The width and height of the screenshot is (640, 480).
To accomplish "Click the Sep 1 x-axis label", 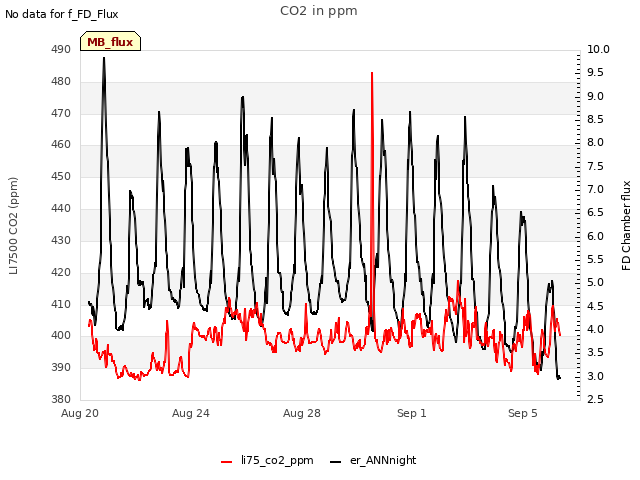I will click(412, 413).
